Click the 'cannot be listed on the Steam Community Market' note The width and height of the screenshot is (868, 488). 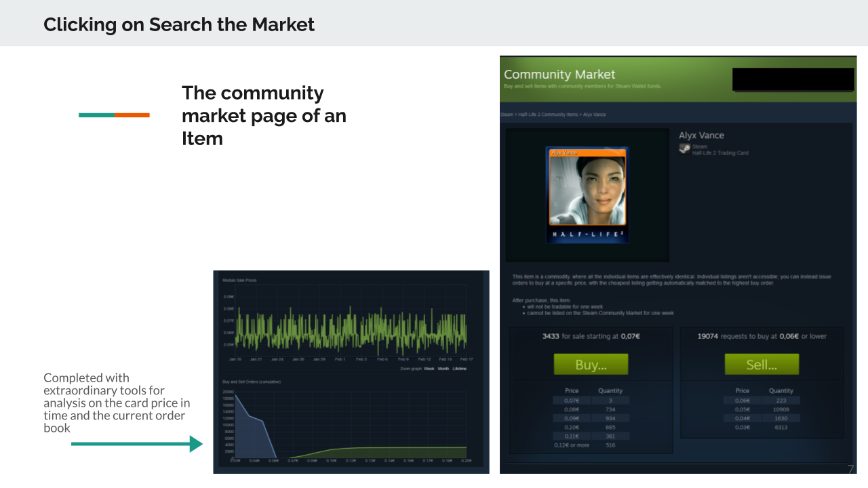pyautogui.click(x=600, y=313)
